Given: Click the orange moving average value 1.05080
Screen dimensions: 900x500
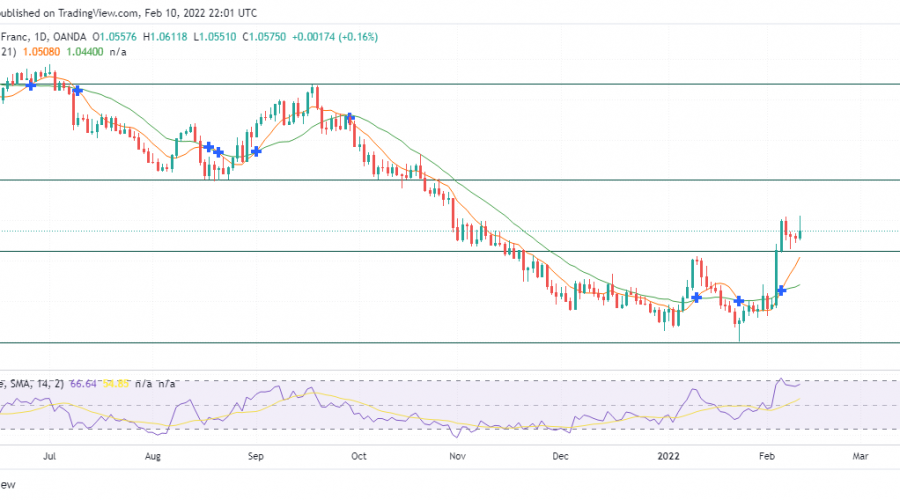Looking at the screenshot, I should (x=41, y=52).
